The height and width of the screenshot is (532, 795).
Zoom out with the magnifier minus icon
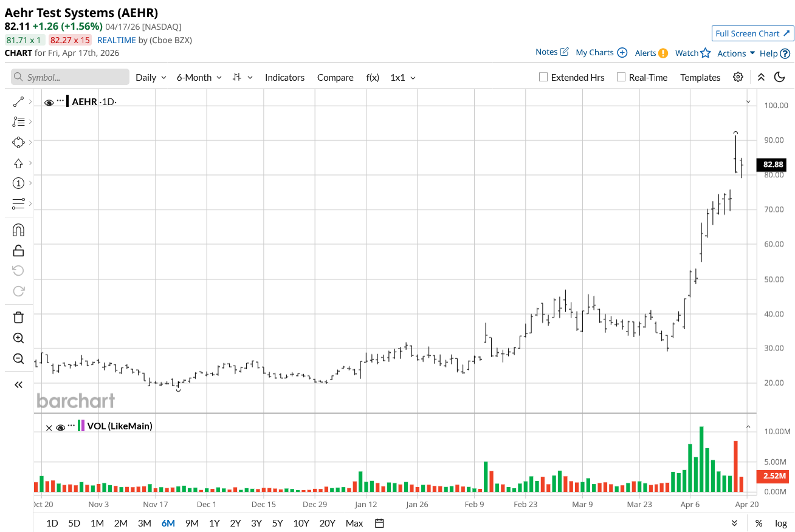coord(18,358)
